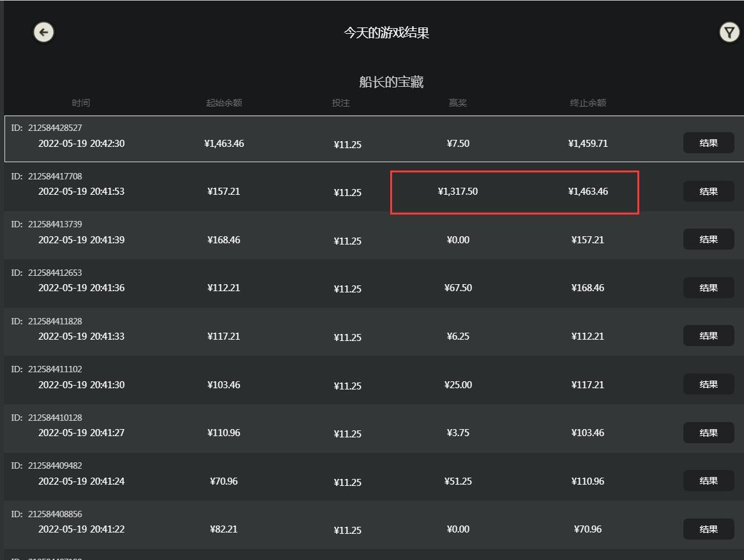The image size is (744, 560).
Task: Click the ¥1,317.50 winning amount
Action: coord(458,192)
